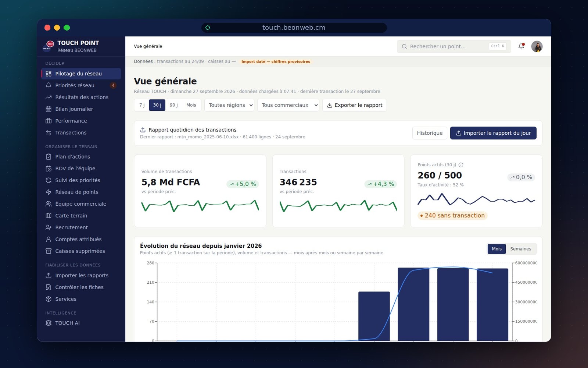The image size is (588, 368).
Task: Open the user avatar profile menu
Action: pyautogui.click(x=537, y=46)
